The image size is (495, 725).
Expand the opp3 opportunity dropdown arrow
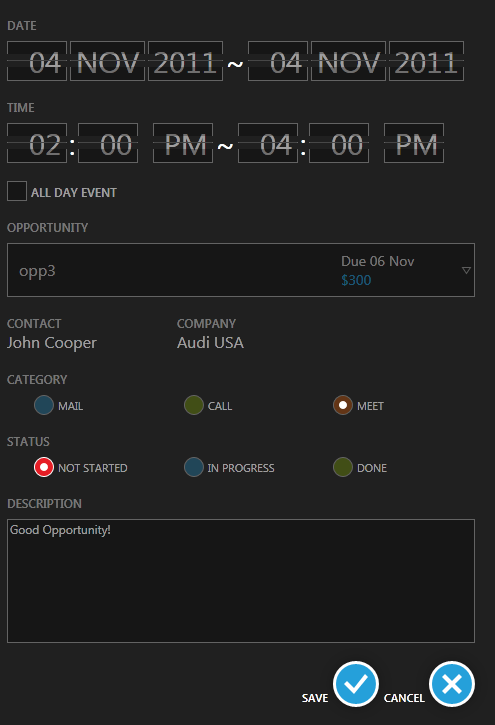point(466,270)
